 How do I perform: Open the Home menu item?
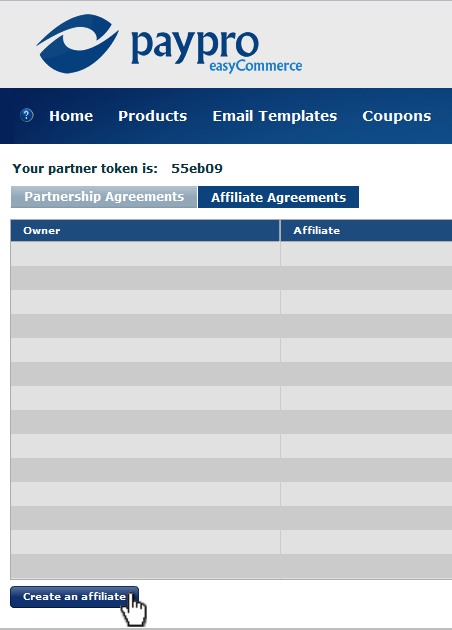click(71, 116)
